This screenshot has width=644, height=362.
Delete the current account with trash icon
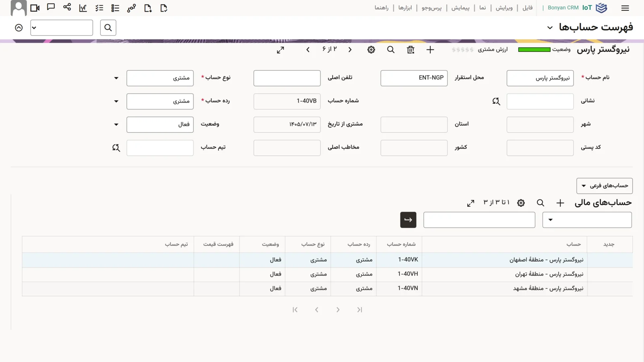pos(410,50)
